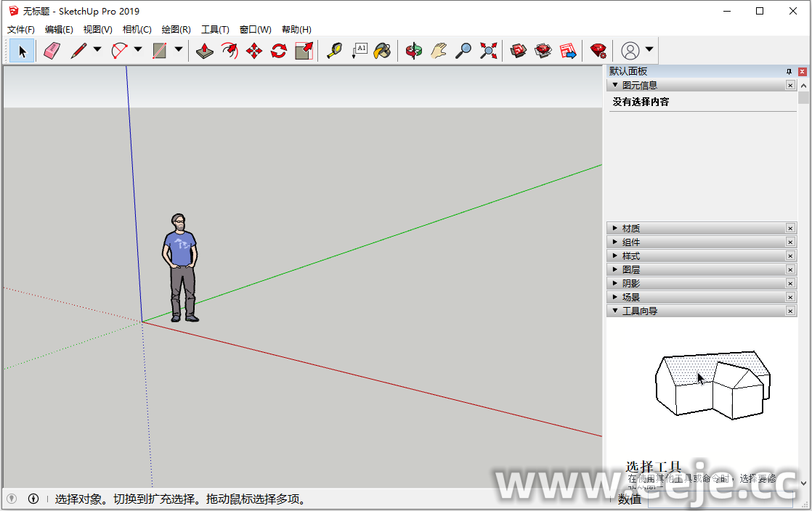Collapse the 工具向导 panel
812x511 pixels.
click(640, 311)
